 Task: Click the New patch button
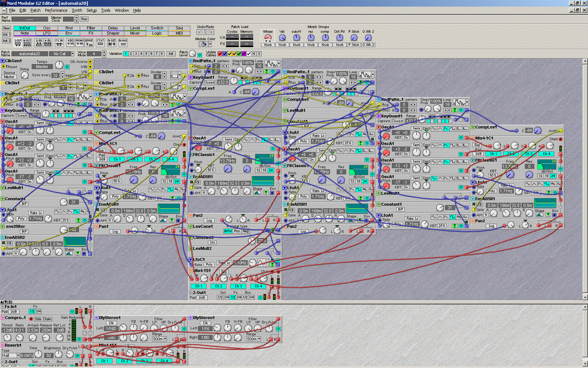[6, 28]
